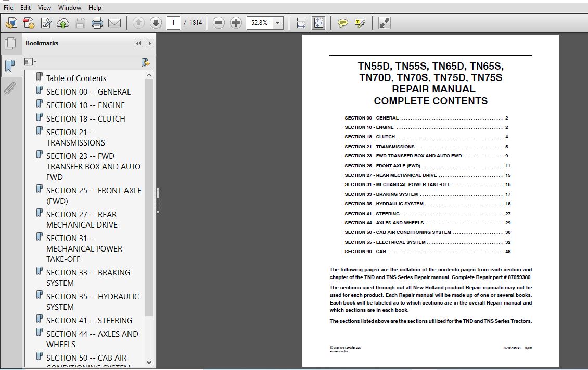This screenshot has height=370, width=588.
Task: Open the Bookmarks panel icon
Action: coord(10,66)
